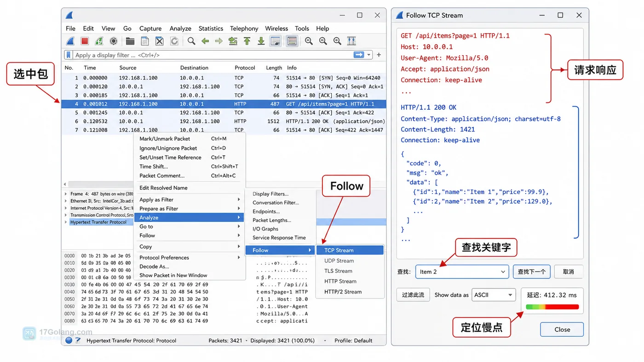The width and height of the screenshot is (644, 362).
Task: Expand the Ethernet II tree row
Action: point(66,201)
